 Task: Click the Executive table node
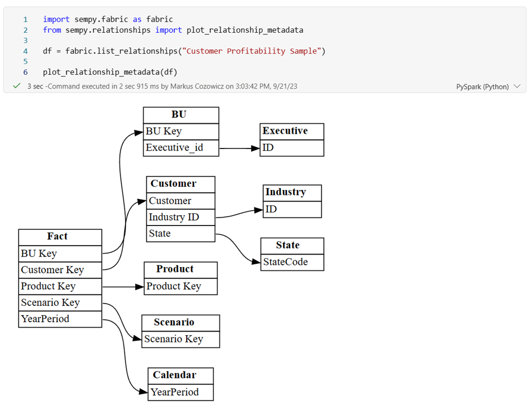pyautogui.click(x=291, y=131)
